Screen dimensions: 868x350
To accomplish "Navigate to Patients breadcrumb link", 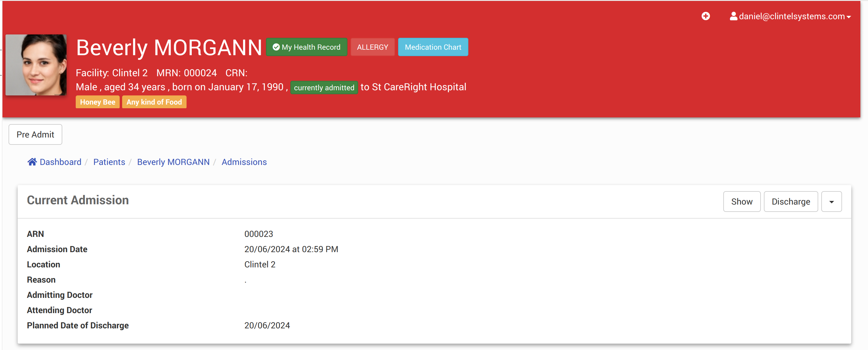I will (x=109, y=162).
